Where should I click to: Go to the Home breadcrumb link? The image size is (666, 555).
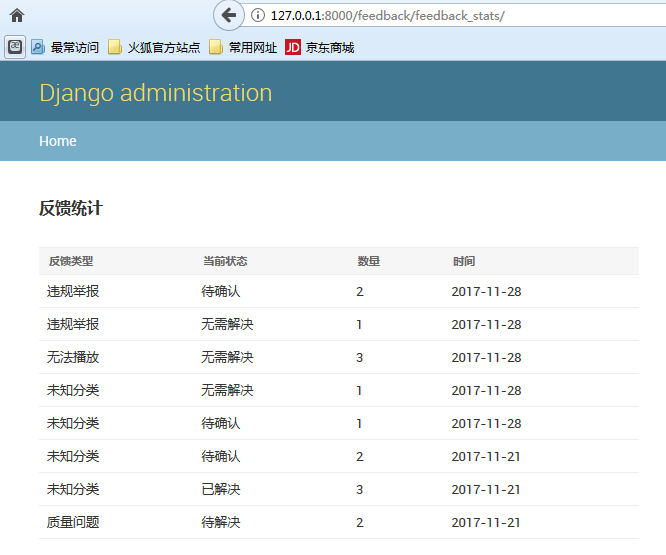pos(58,141)
